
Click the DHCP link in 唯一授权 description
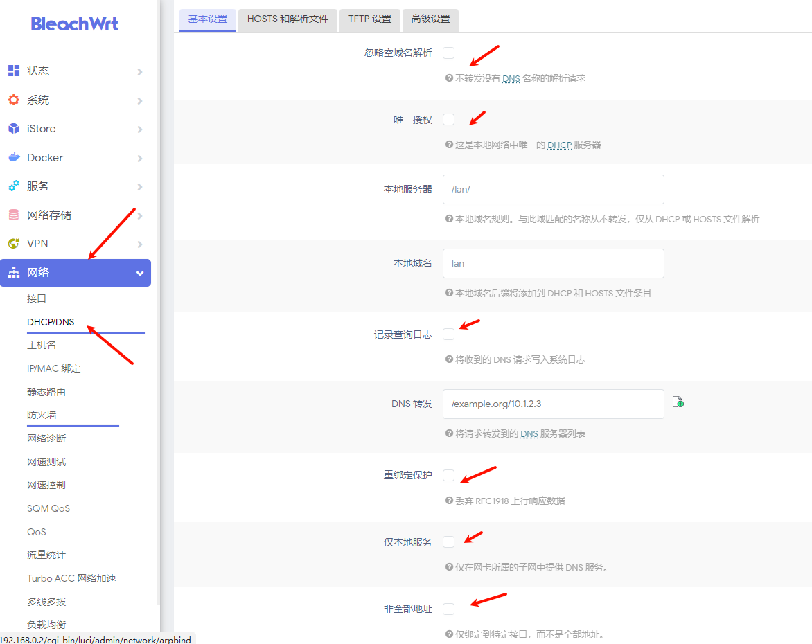[559, 145]
